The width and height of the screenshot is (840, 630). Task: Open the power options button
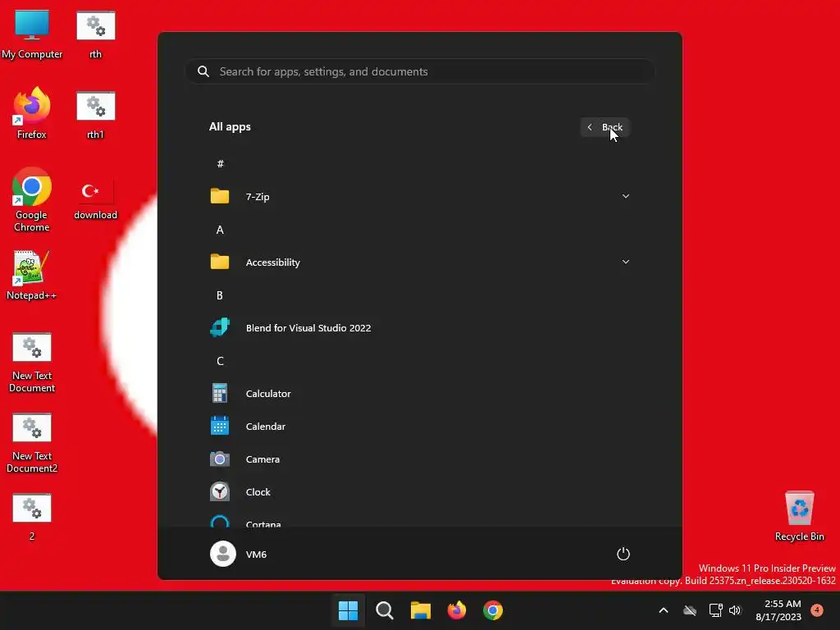point(623,554)
